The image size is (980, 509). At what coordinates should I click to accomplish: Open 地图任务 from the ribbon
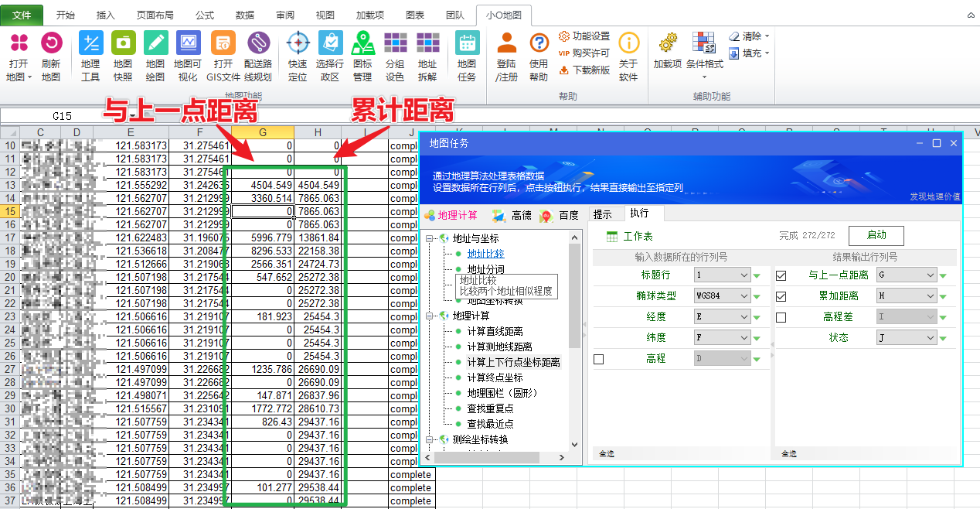click(467, 56)
